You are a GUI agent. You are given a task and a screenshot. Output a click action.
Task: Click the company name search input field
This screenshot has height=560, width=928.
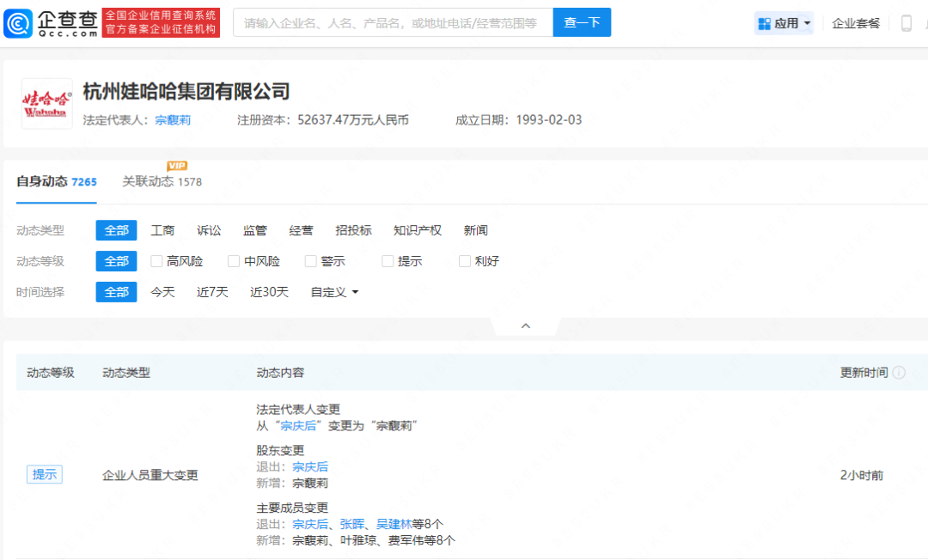coord(393,22)
